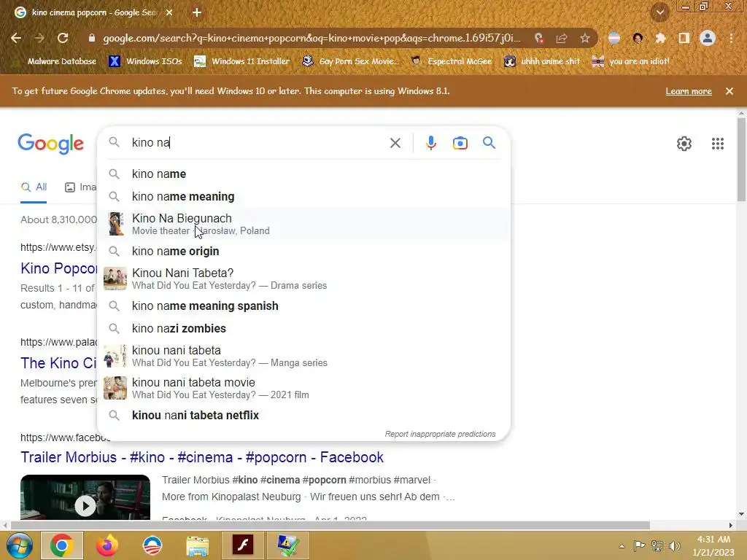This screenshot has width=747, height=560.
Task: Open a new browser tab
Action: pos(197,12)
